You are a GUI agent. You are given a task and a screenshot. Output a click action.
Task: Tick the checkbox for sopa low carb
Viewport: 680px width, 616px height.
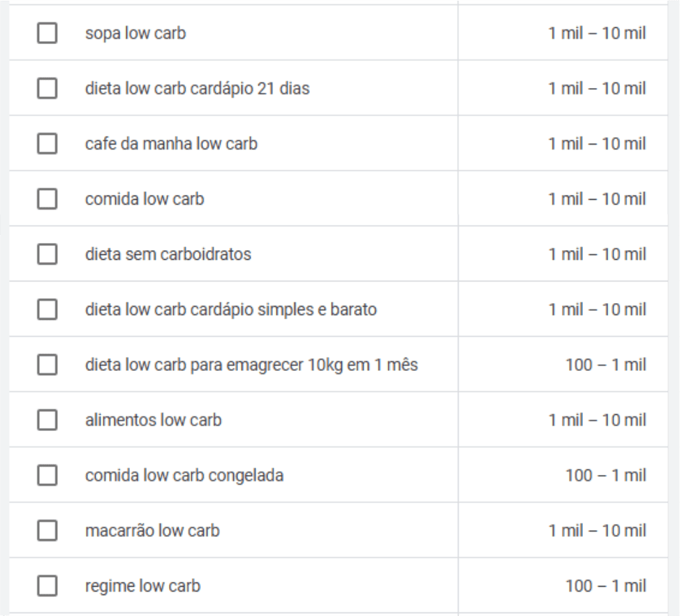click(x=47, y=34)
